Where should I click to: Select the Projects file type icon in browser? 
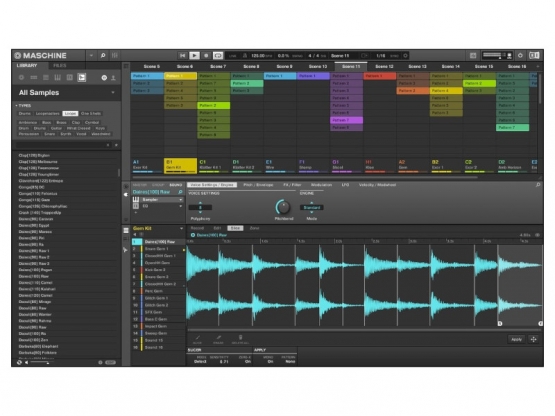click(22, 78)
